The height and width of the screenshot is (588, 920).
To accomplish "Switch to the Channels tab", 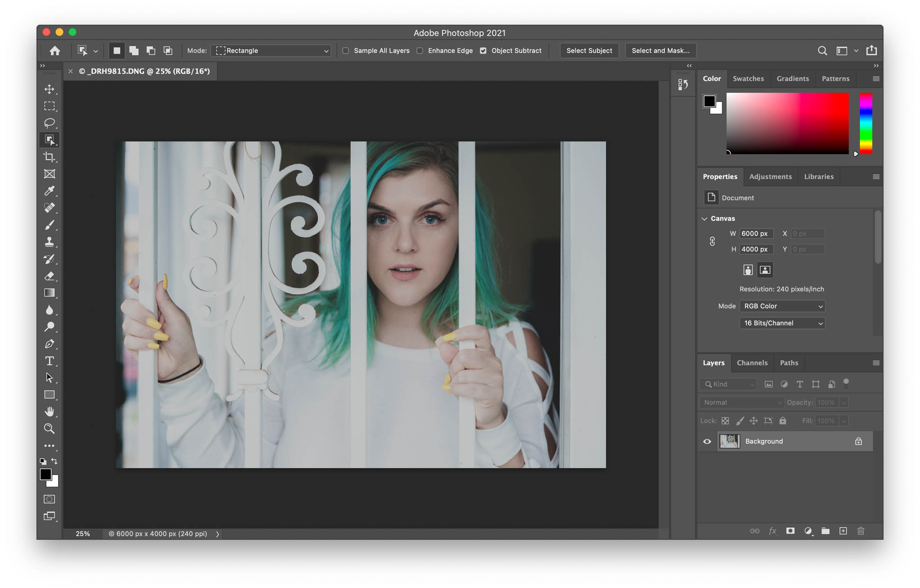I will pyautogui.click(x=752, y=363).
